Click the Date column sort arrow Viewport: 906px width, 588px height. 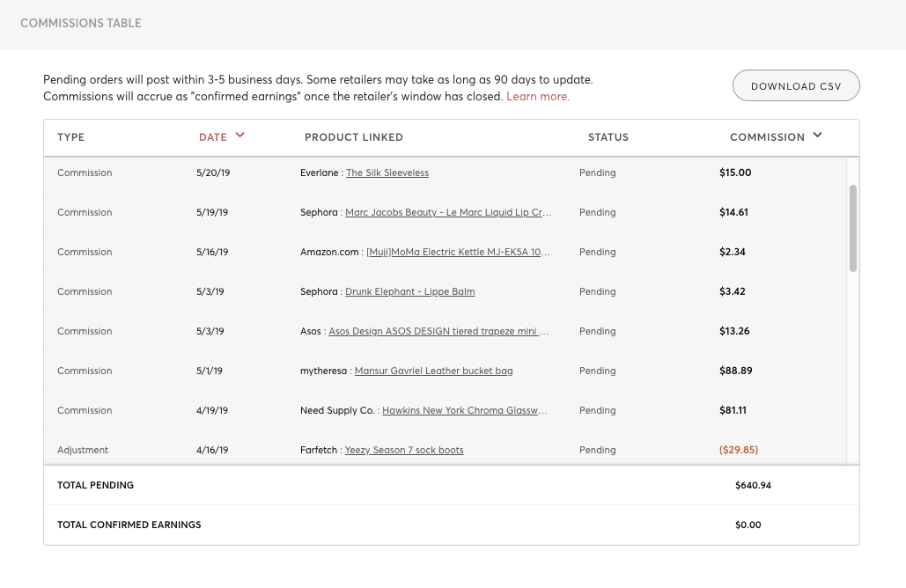click(x=239, y=136)
